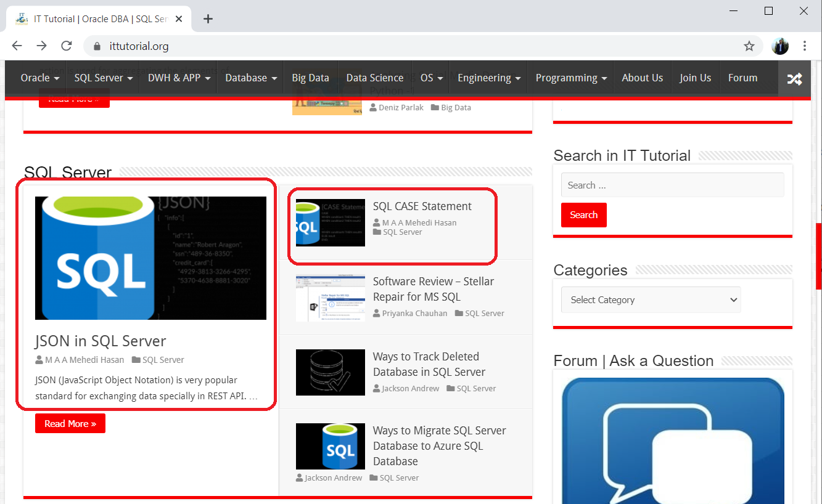Open JSON in SQL Server article title
822x504 pixels.
pyautogui.click(x=101, y=341)
